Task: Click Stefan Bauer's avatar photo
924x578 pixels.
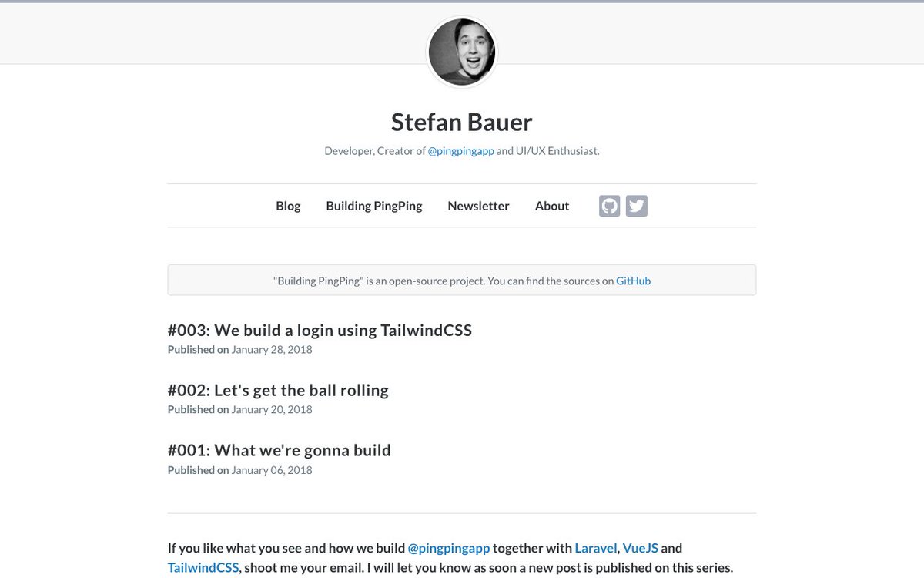Action: tap(462, 52)
